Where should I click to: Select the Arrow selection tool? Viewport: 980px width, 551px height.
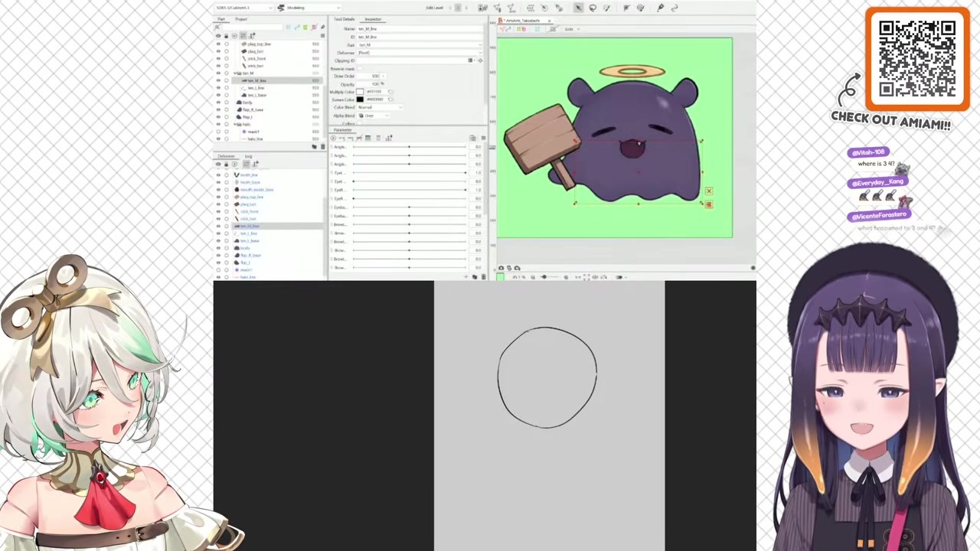578,8
